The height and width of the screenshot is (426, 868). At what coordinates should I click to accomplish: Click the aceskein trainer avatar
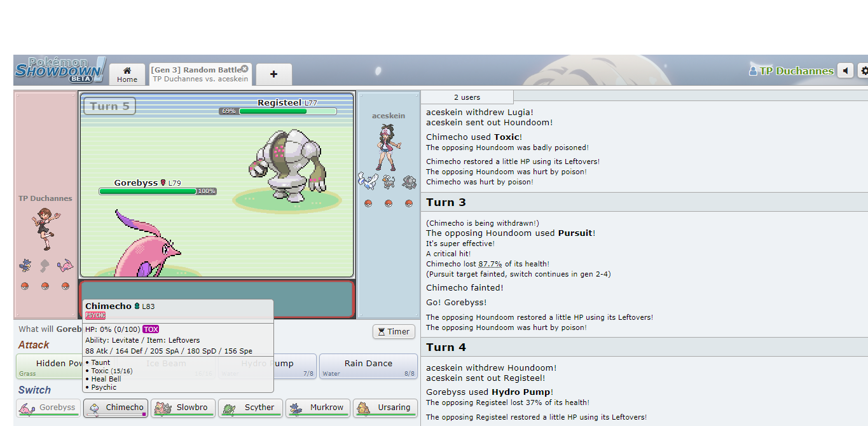pos(389,147)
